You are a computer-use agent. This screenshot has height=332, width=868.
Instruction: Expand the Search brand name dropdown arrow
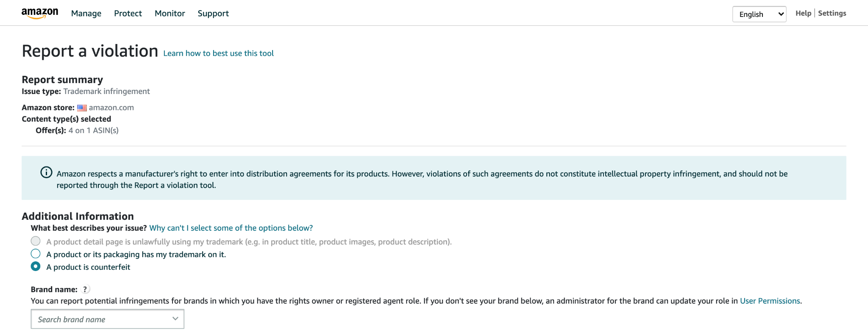[x=175, y=319]
